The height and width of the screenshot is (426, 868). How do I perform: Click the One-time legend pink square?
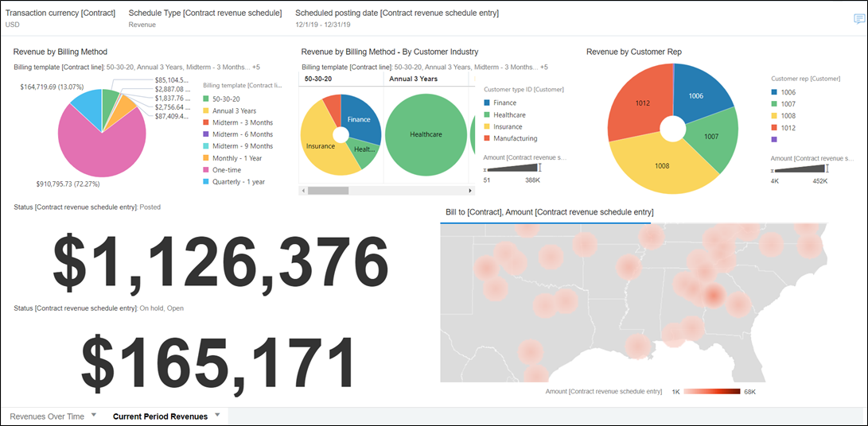pos(206,170)
